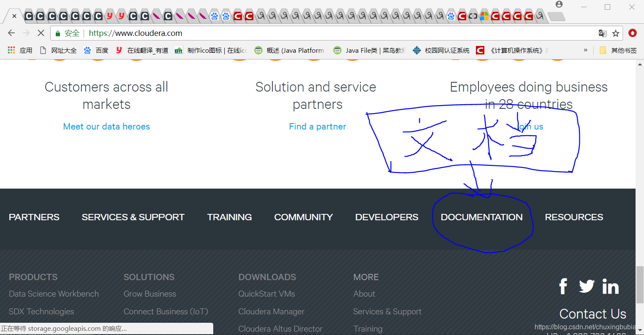Viewport: 644px width, 335px height.
Task: Click the MORE footer heading
Action: point(366,277)
